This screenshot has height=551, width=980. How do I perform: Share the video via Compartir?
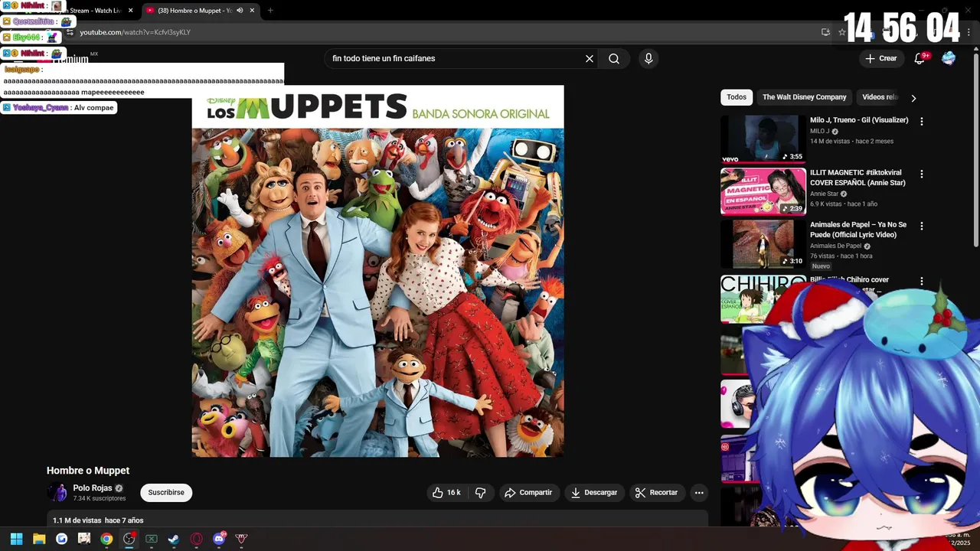528,493
